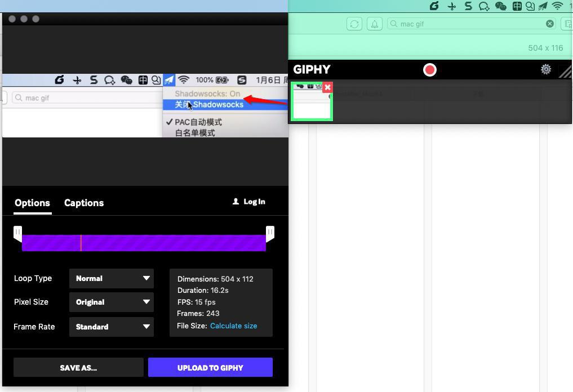Open the S icon in the top menu bar
573x392 pixels.
pos(468,6)
